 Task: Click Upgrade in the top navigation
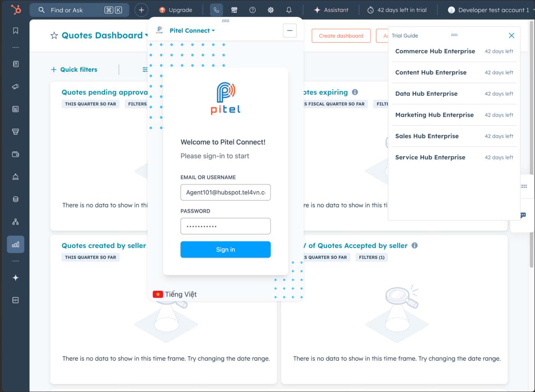(176, 10)
